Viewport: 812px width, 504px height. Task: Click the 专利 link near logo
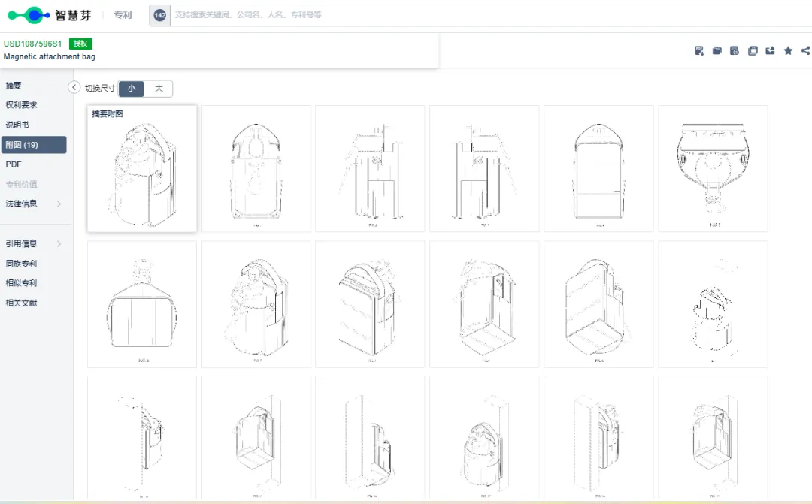click(x=123, y=15)
